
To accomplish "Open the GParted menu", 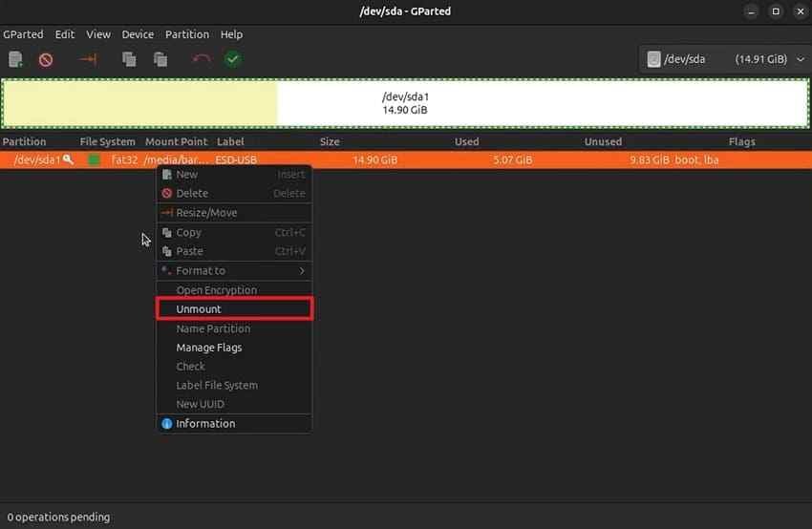I will click(x=23, y=34).
